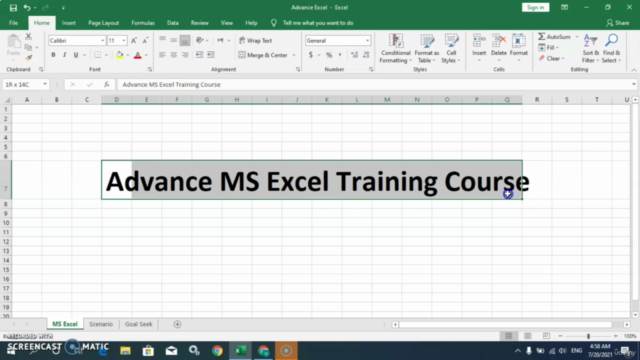Cut the selection with the scissors icon
Screen dimensions: 640x360
point(28,37)
